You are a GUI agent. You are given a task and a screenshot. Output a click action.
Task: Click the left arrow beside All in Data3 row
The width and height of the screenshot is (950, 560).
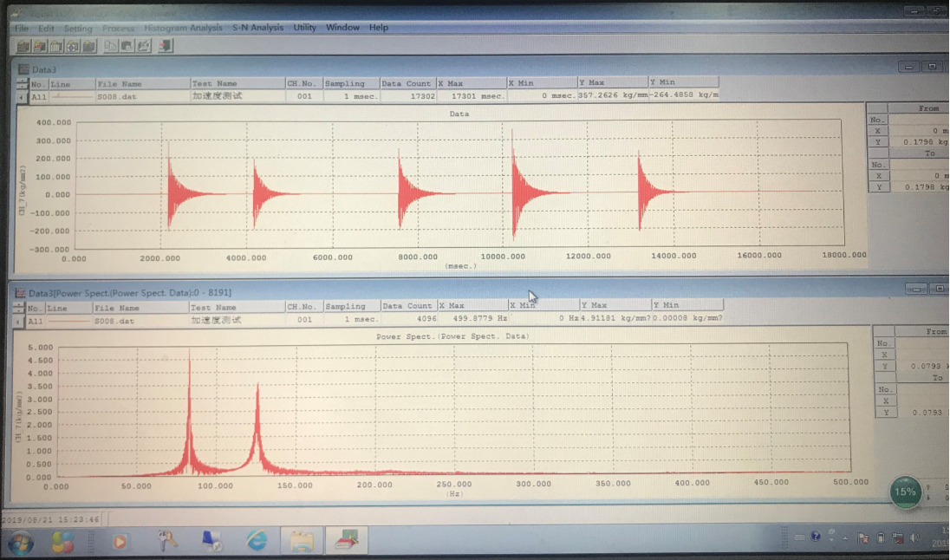pyautogui.click(x=21, y=97)
